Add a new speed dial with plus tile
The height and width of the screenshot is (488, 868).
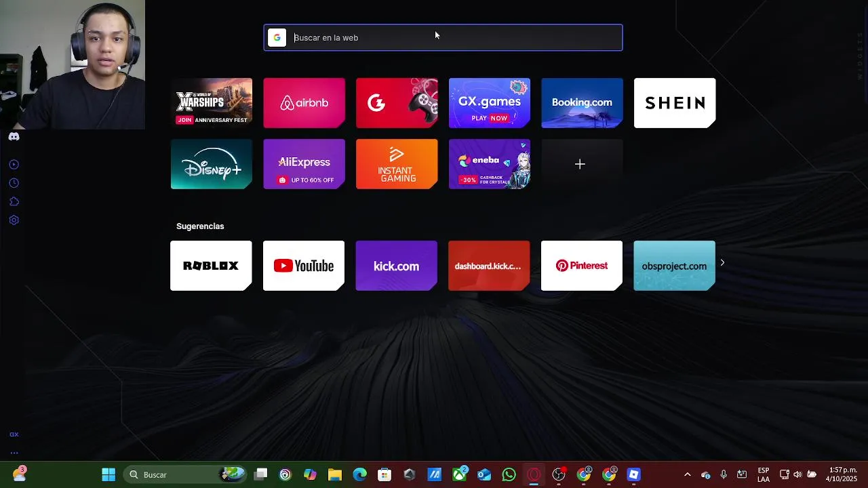(x=582, y=164)
